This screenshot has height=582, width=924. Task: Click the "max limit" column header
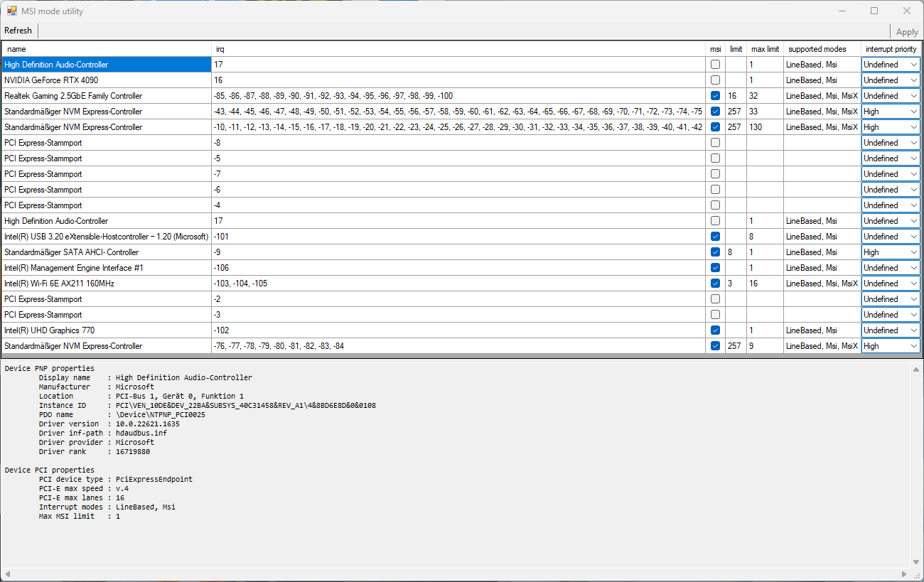pos(765,49)
